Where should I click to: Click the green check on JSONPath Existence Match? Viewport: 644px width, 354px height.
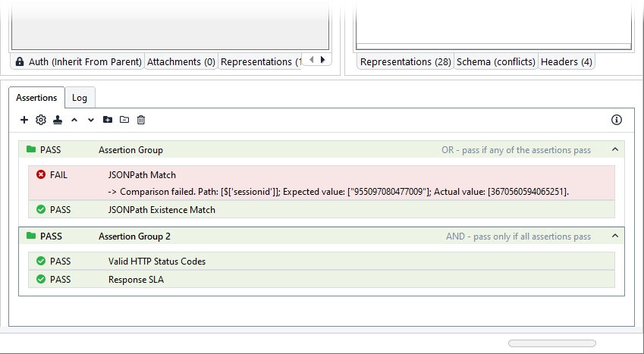click(41, 209)
